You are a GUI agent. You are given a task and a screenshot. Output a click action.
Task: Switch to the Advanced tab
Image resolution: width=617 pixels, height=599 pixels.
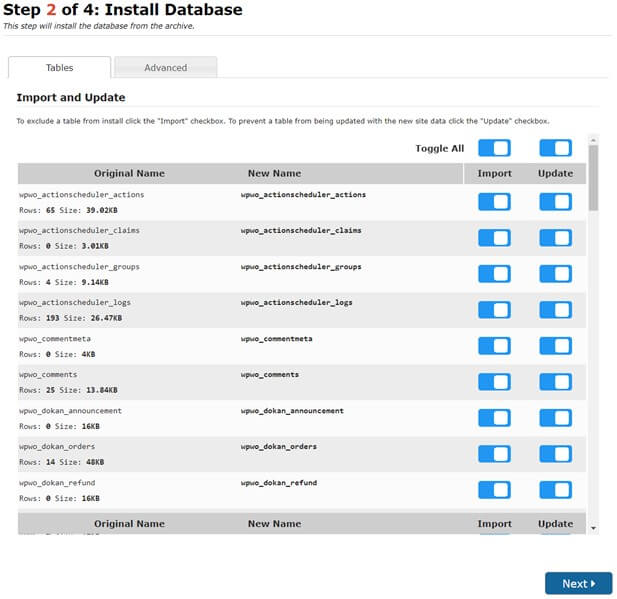165,68
